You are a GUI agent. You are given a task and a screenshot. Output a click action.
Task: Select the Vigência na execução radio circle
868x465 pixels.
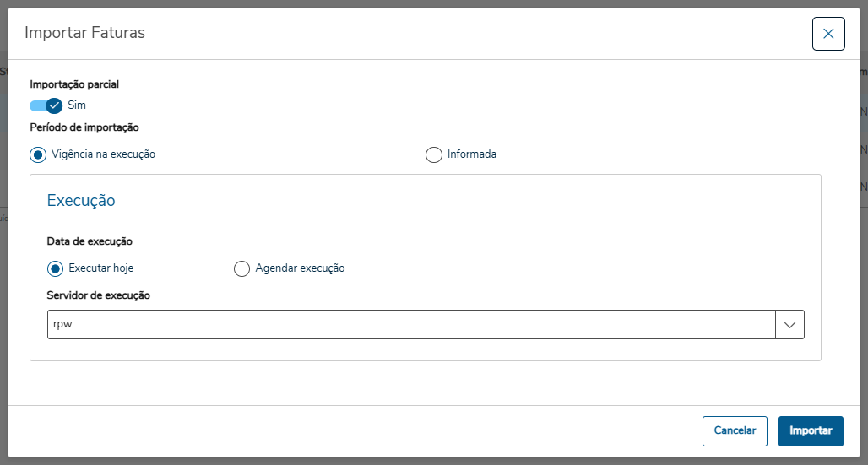pyautogui.click(x=38, y=154)
